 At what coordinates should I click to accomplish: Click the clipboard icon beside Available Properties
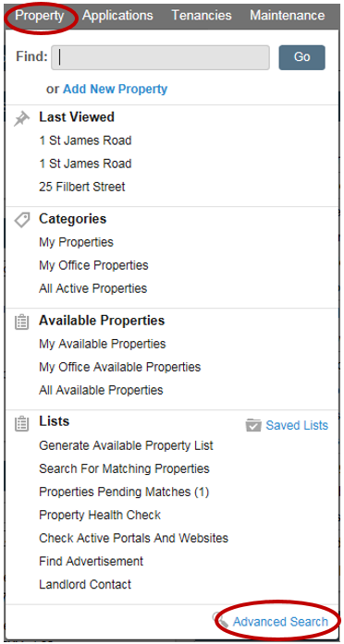click(22, 322)
